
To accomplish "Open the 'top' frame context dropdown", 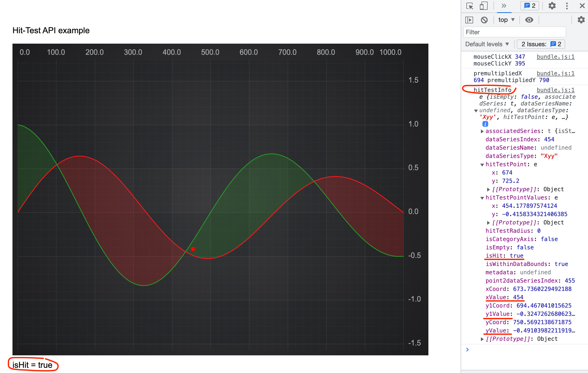I will pyautogui.click(x=506, y=20).
